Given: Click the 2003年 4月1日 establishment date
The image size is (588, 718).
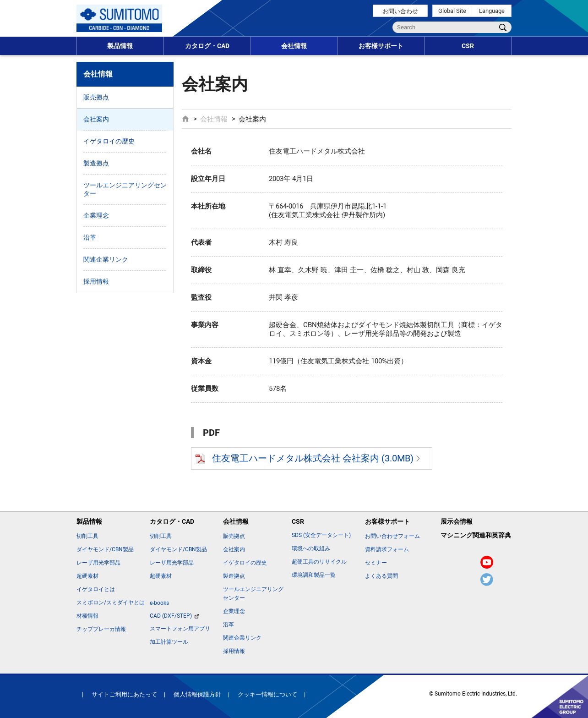Looking at the screenshot, I should [291, 179].
